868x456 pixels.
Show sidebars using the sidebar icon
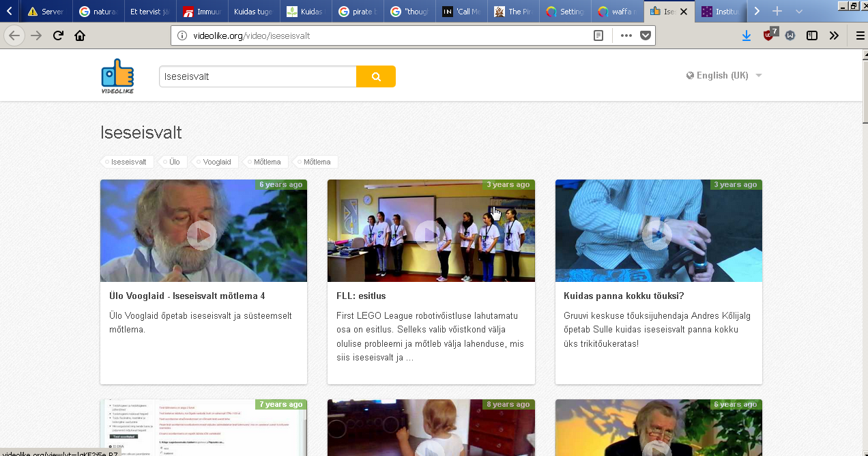click(812, 35)
